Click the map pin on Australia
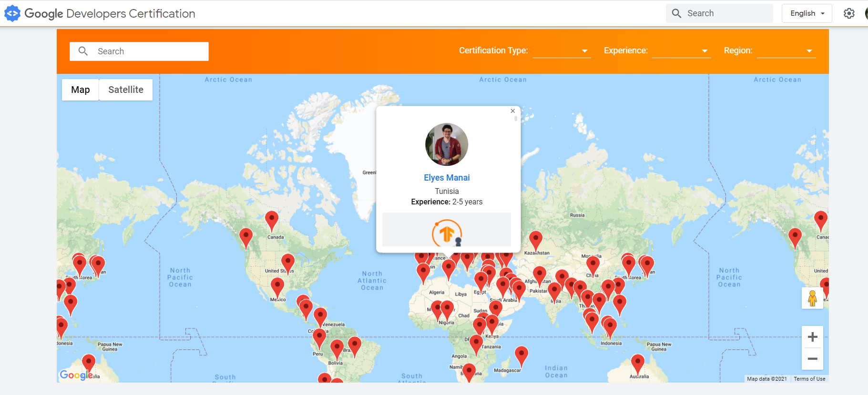The height and width of the screenshot is (395, 868). [x=638, y=365]
